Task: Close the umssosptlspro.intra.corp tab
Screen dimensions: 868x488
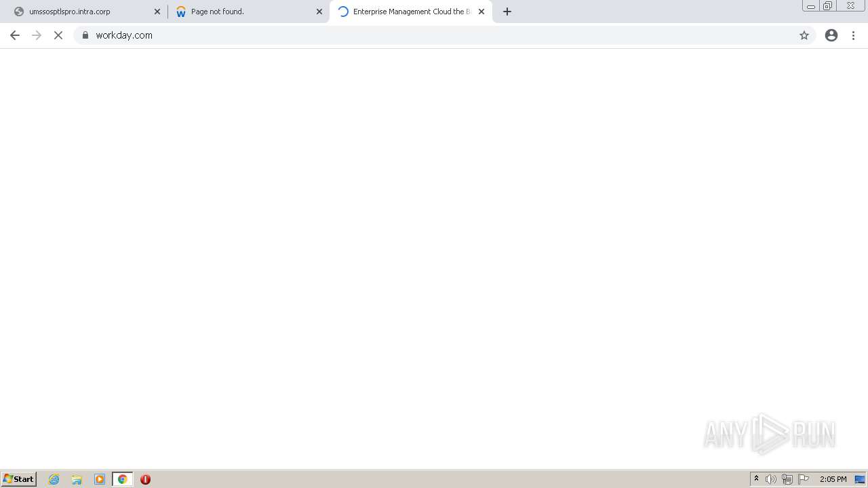Action: tap(157, 12)
